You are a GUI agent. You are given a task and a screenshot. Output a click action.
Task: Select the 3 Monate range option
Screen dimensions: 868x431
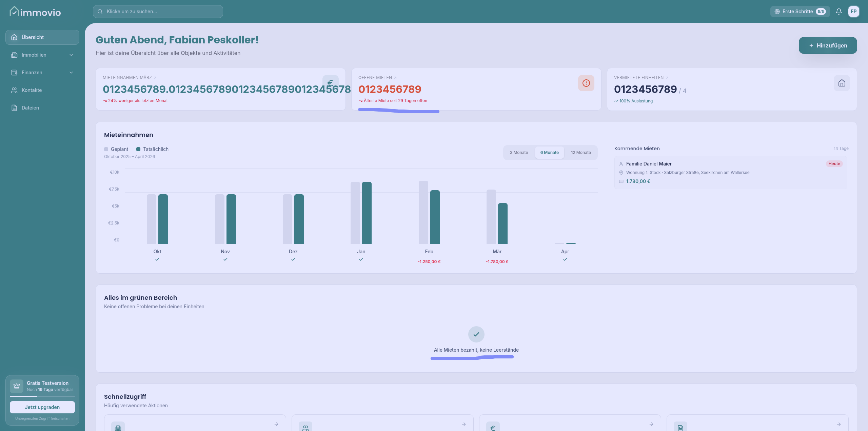519,153
